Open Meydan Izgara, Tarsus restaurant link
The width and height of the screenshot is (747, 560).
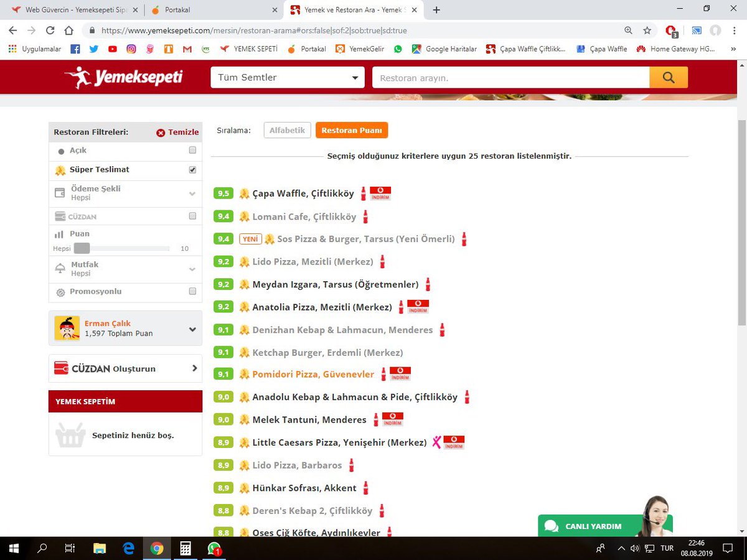click(336, 284)
